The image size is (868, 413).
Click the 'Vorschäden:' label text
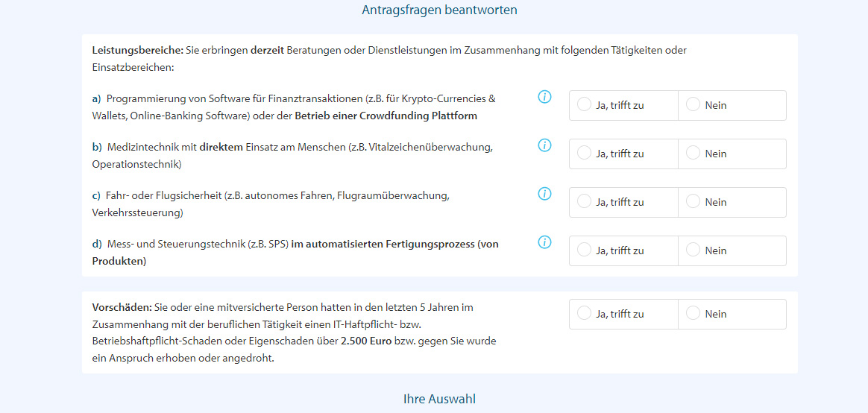(122, 306)
